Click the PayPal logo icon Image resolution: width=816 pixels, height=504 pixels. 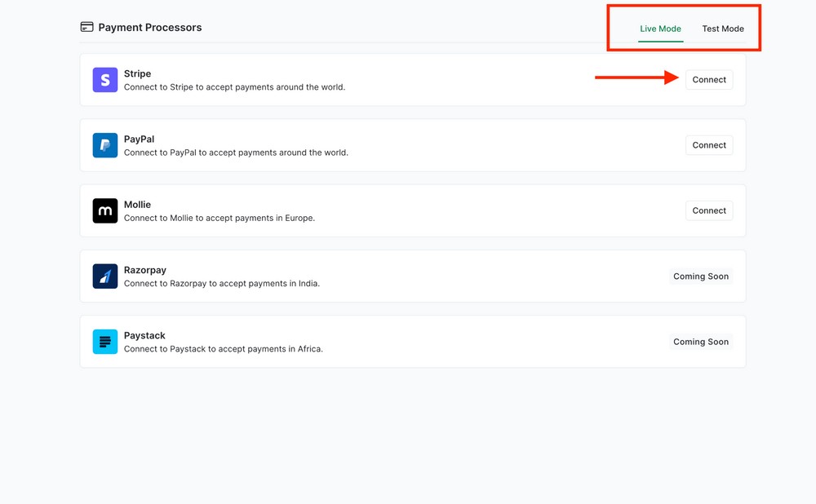tap(104, 145)
